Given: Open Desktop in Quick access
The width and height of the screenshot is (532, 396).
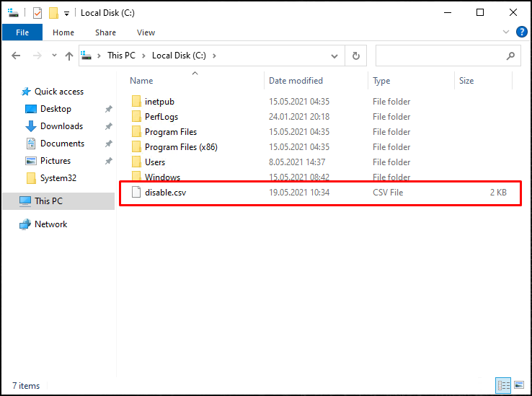Looking at the screenshot, I should (x=56, y=109).
